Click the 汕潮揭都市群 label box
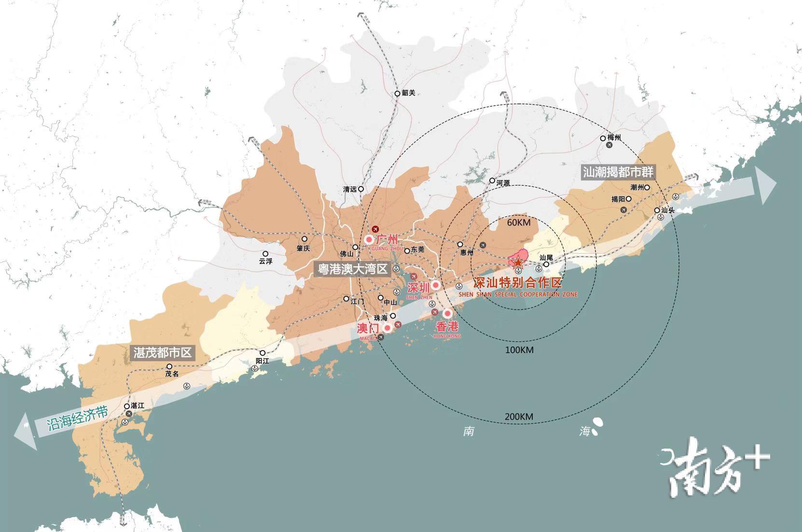This screenshot has height=532, width=802. pyautogui.click(x=618, y=172)
